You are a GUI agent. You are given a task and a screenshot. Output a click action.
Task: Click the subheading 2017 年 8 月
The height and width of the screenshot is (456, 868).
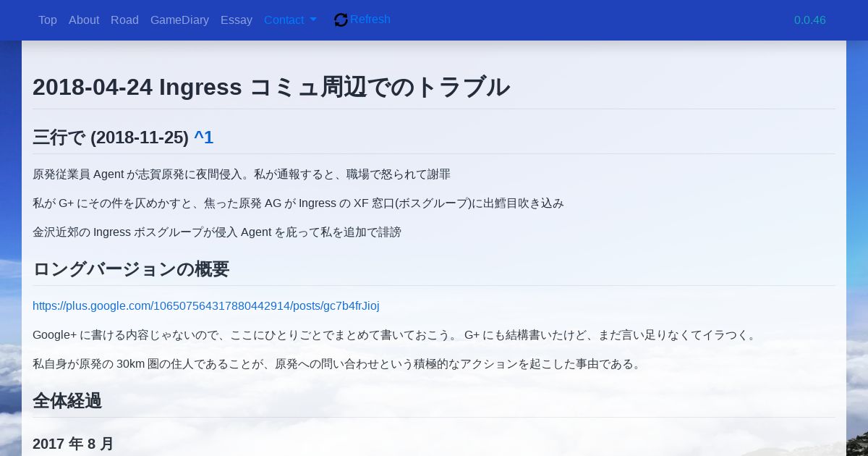click(73, 444)
